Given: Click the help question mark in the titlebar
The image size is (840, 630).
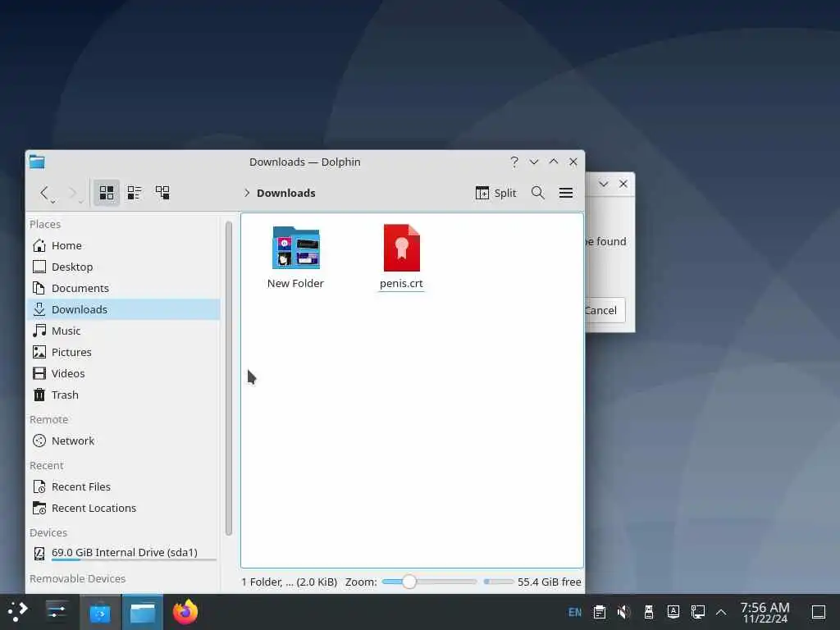Looking at the screenshot, I should tap(514, 162).
